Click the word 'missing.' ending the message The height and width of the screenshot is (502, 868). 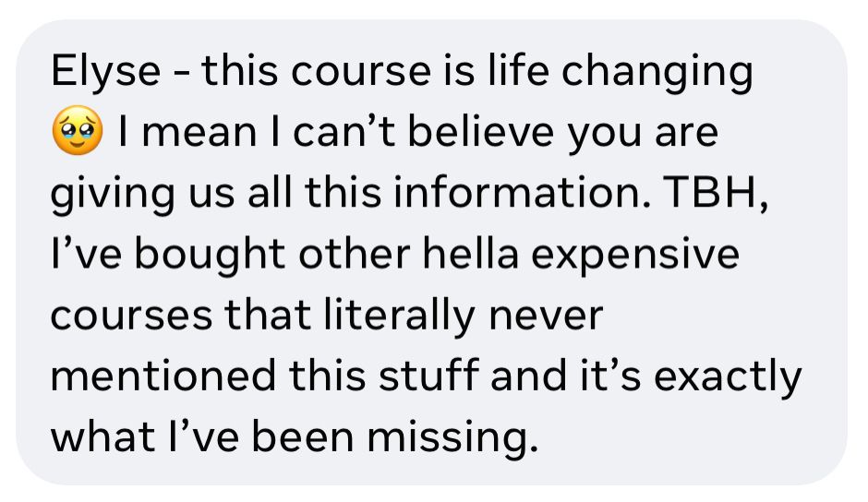coord(452,439)
